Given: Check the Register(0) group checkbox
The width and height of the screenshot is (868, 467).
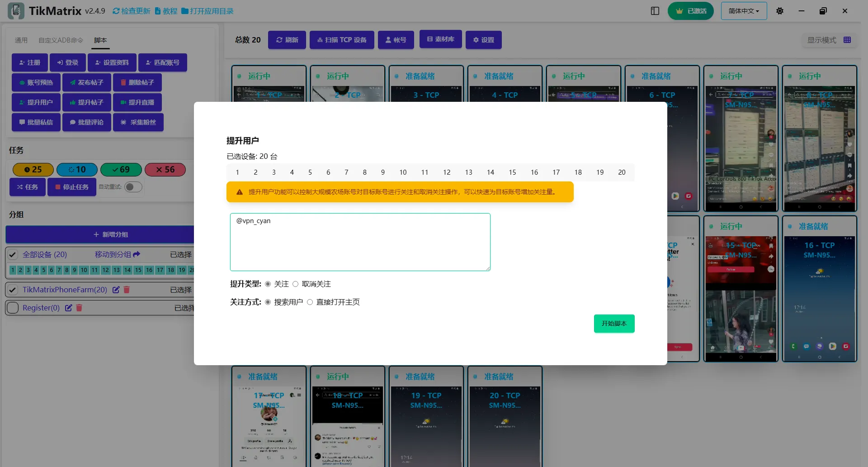Looking at the screenshot, I should tap(13, 308).
